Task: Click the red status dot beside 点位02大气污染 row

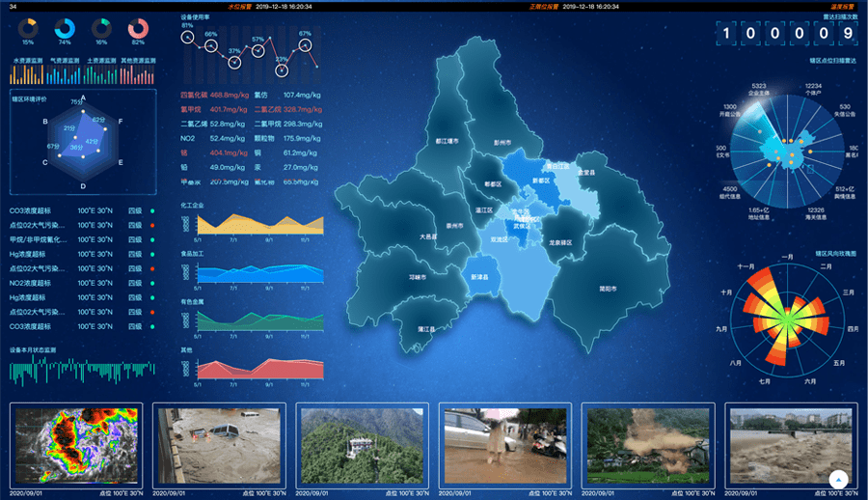Action: click(152, 225)
